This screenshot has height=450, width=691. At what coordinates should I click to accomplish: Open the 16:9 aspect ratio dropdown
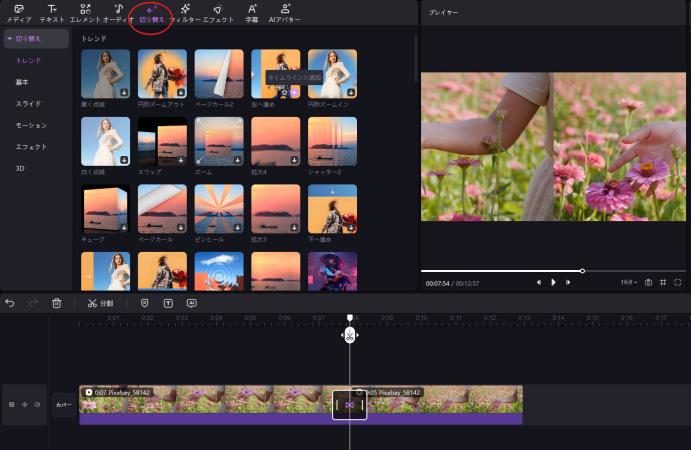tap(628, 283)
